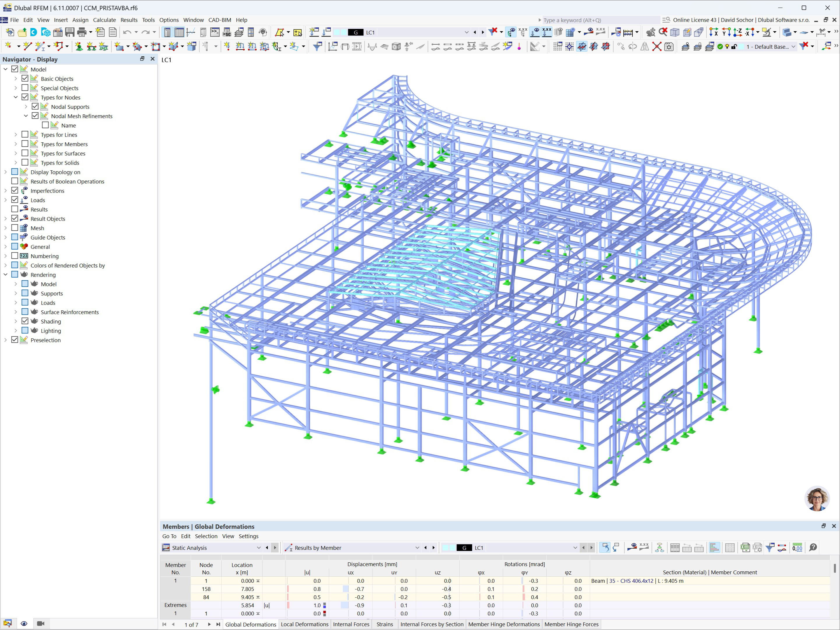Expand the Types for Lines tree node

15,135
